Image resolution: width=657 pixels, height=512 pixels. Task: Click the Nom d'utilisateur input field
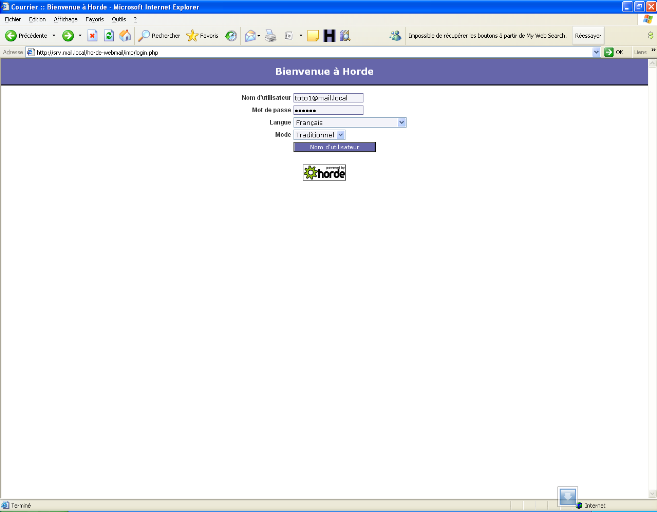(x=328, y=98)
